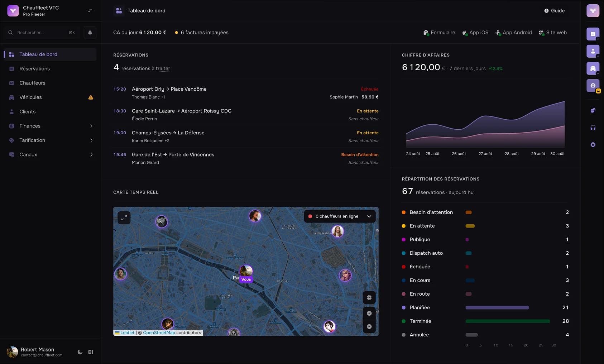Zoom in on the live map
The image size is (604, 364).
(369, 313)
